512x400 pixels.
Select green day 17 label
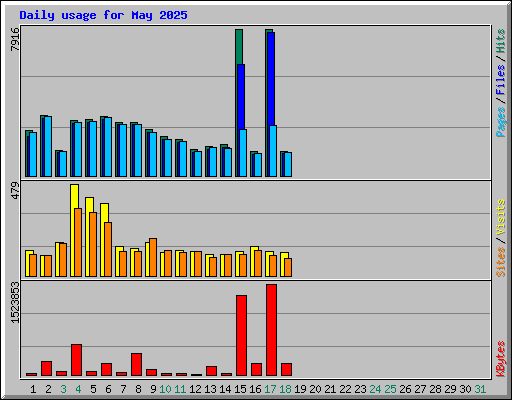coord(270,389)
